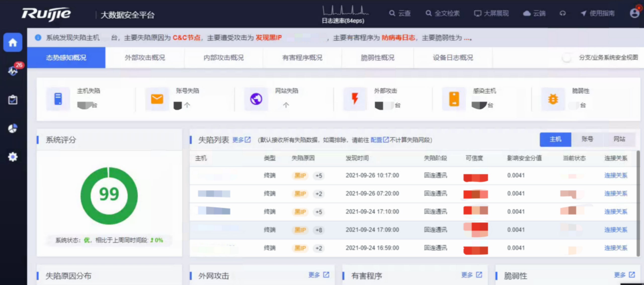Screen dimensions: 644x285
Task: Click the headset support icon
Action: [x=563, y=13]
